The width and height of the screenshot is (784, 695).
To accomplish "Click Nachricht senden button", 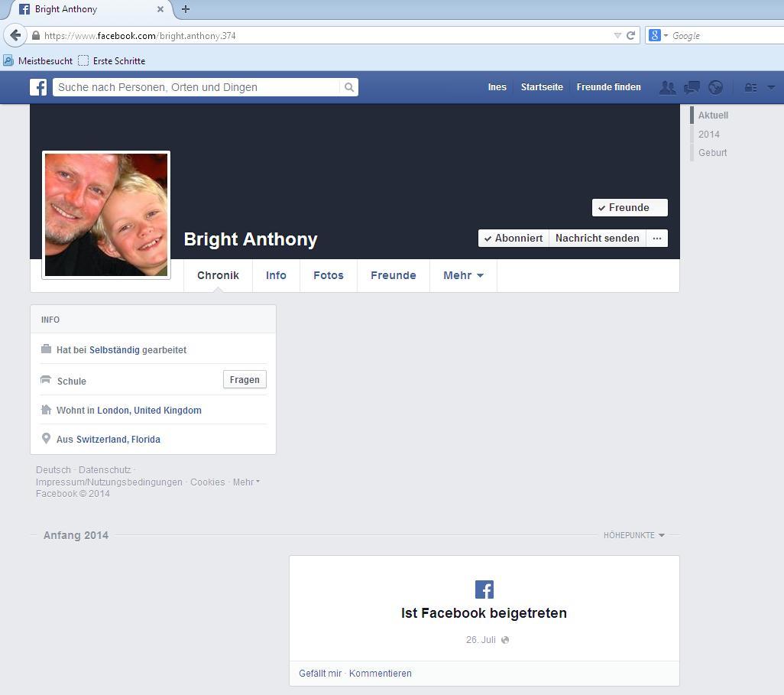I will coord(597,238).
